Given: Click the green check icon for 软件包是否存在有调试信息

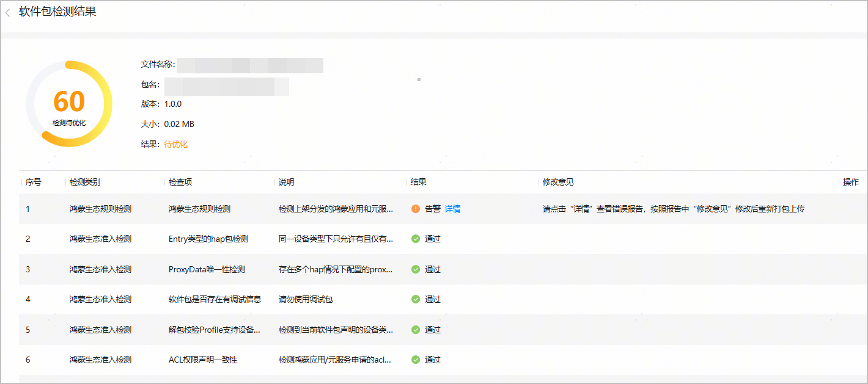Looking at the screenshot, I should tap(416, 299).
